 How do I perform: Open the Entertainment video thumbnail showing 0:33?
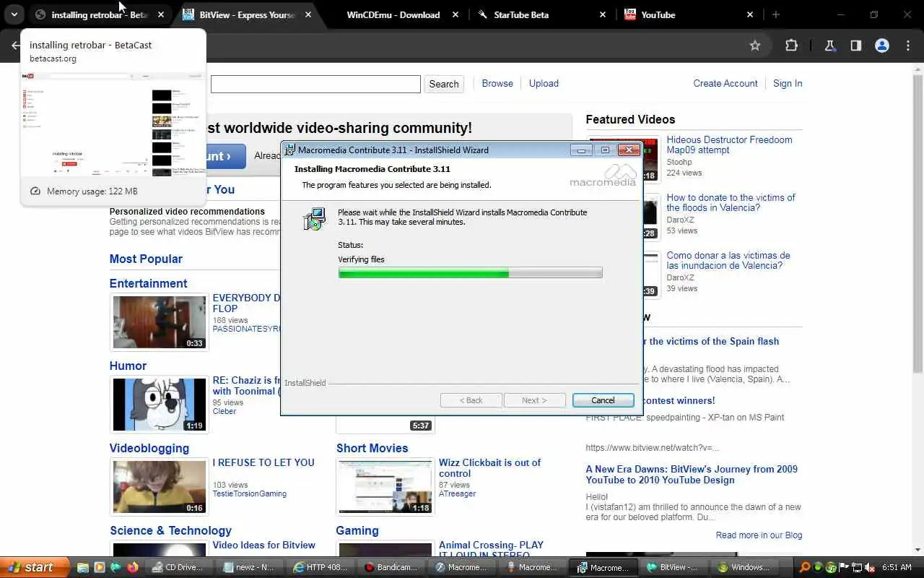point(159,322)
